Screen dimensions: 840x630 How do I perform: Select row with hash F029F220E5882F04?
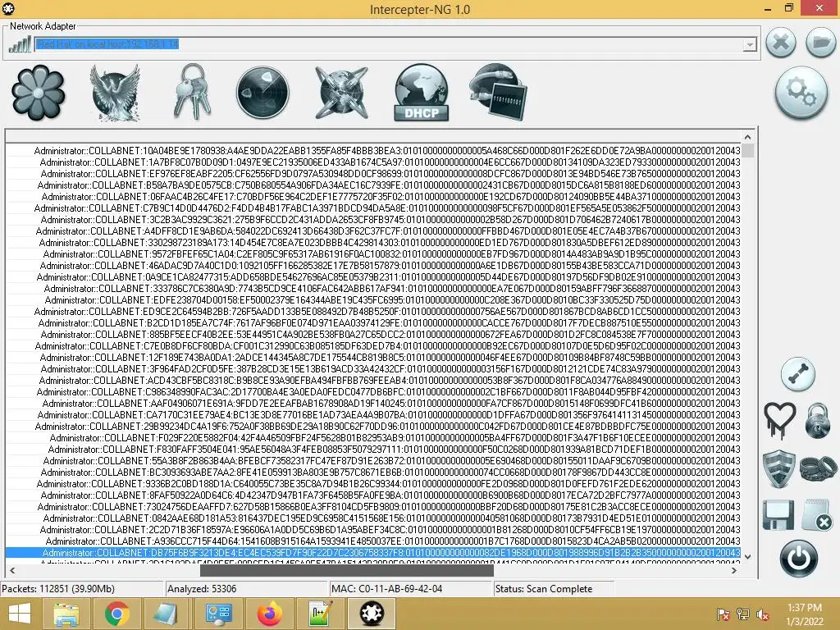(373, 438)
